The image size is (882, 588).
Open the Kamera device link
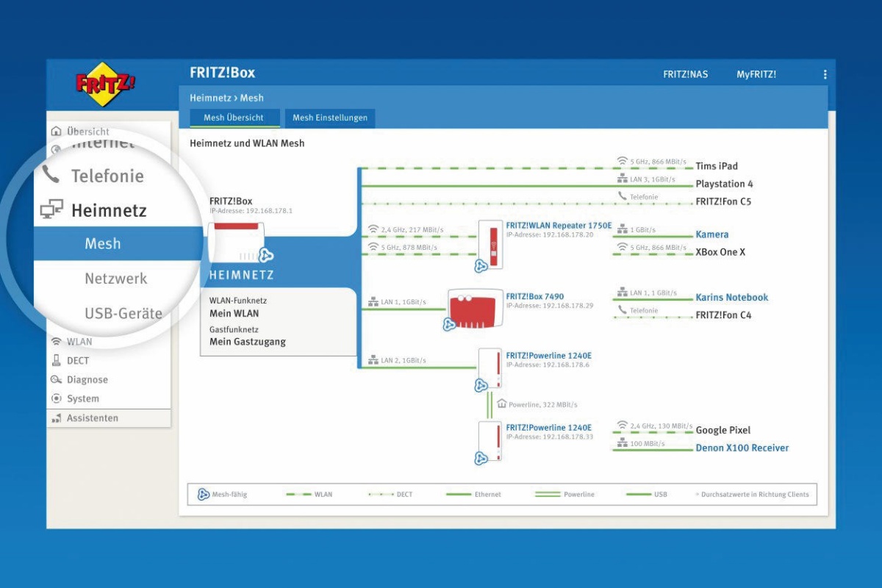712,234
